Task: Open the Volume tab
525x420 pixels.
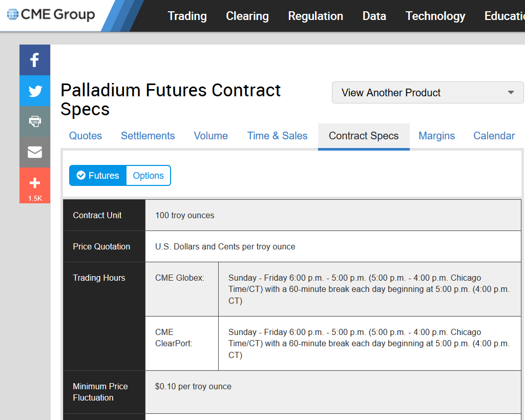Action: click(211, 136)
